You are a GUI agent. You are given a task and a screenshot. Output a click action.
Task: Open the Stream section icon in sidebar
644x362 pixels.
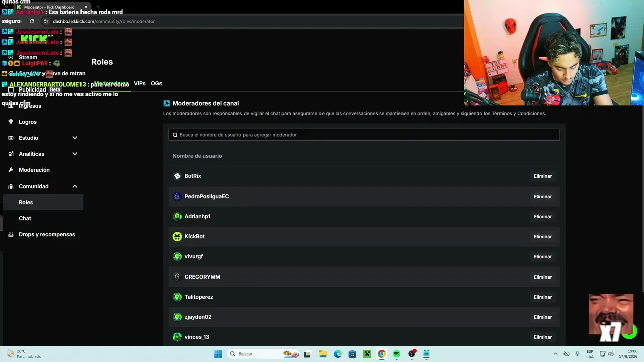[11, 57]
